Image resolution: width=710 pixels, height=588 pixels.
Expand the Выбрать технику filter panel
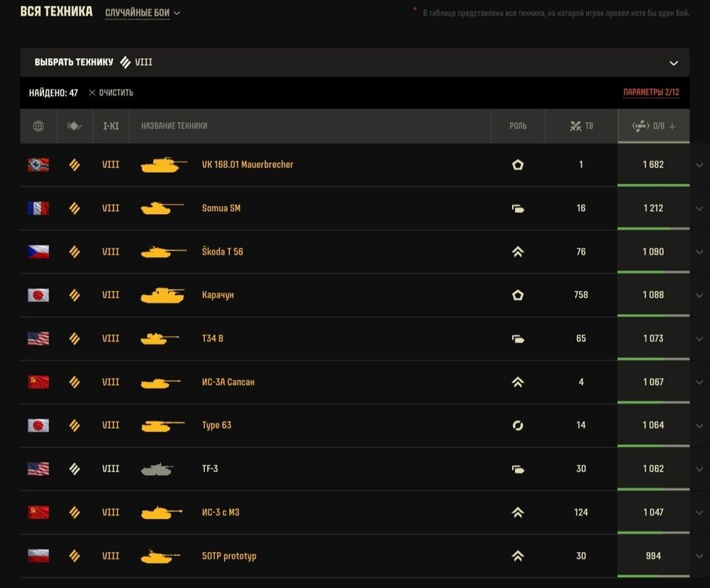(x=355, y=63)
